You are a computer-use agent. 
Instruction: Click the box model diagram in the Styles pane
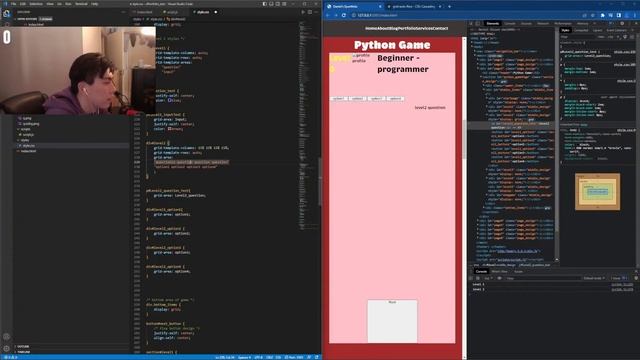598,192
